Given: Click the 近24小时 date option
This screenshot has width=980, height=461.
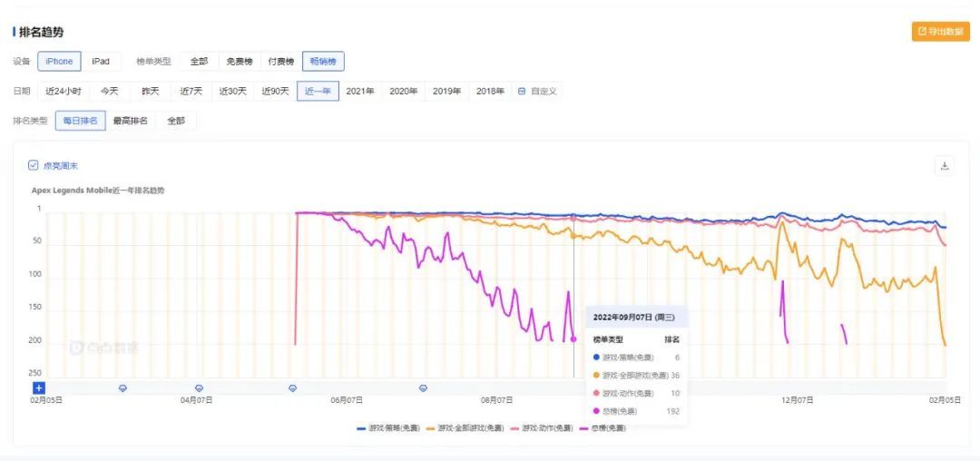Looking at the screenshot, I should coord(63,91).
